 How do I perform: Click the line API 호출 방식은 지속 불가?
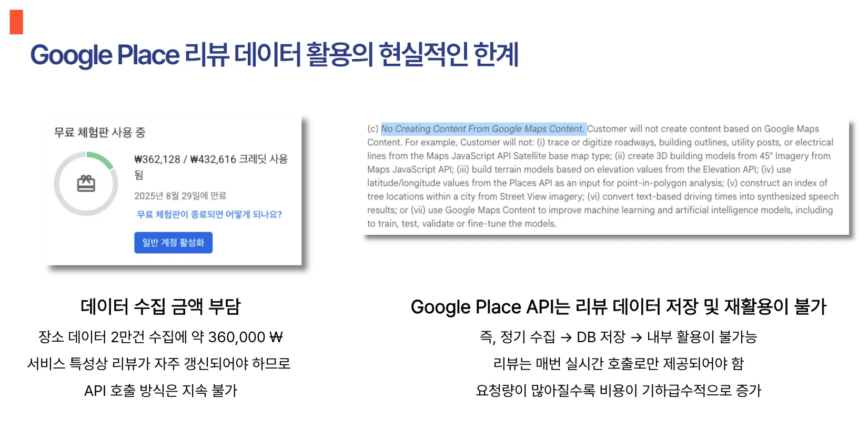(x=161, y=391)
